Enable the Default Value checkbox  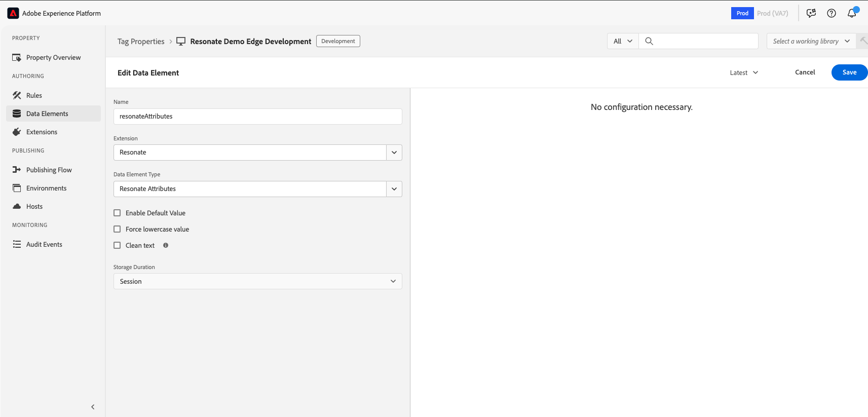tap(117, 213)
